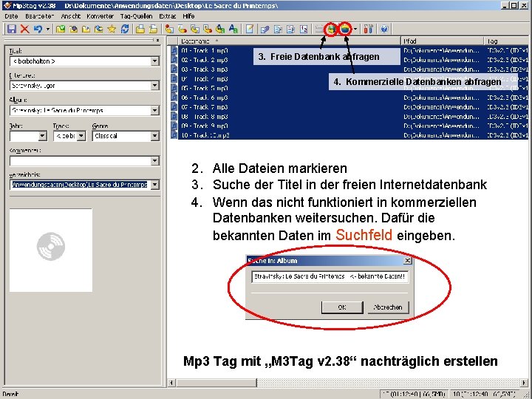Screen dimensions: 532x399
Task: Select file row 05 - Track 5.mp3
Action: [x=349, y=88]
